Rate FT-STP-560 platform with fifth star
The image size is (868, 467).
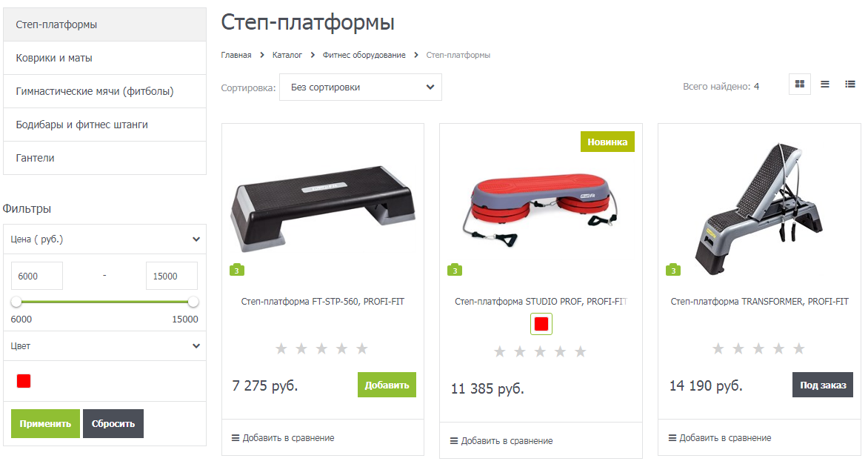(362, 348)
